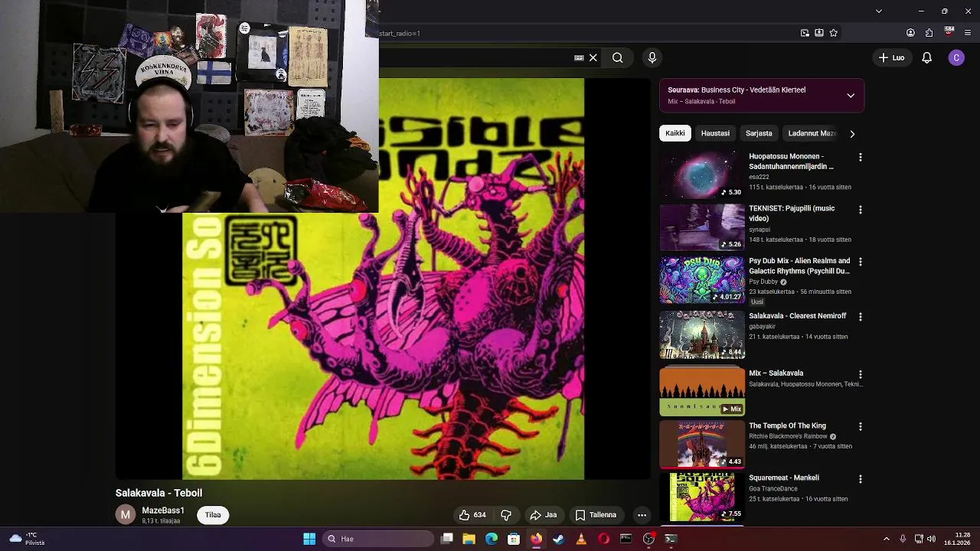Open the TEKNISET: Pajupilli thumbnail

pyautogui.click(x=702, y=227)
